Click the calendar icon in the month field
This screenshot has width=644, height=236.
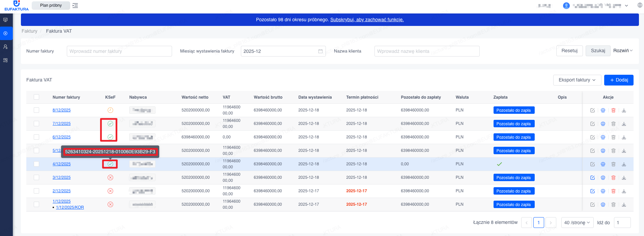[320, 51]
